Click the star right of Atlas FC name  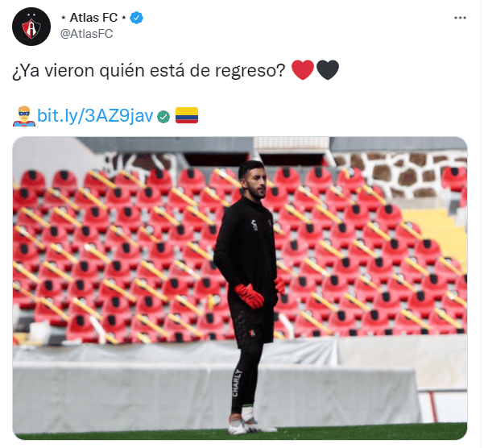click(123, 18)
